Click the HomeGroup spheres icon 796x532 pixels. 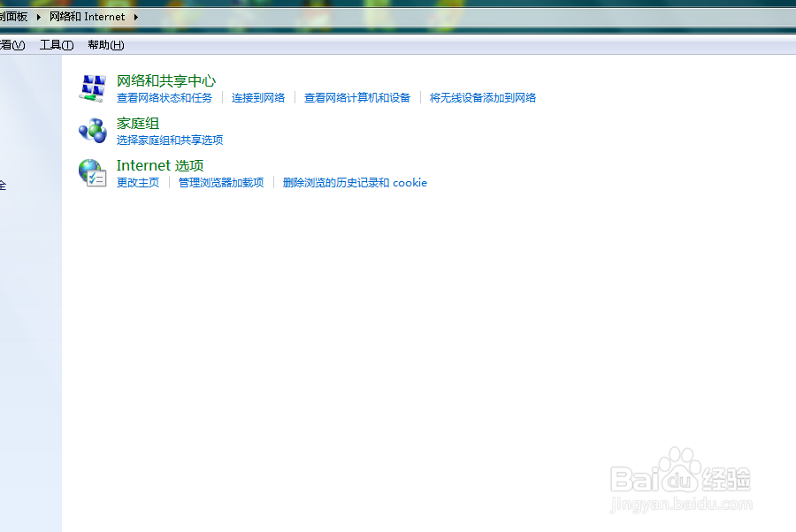92,130
